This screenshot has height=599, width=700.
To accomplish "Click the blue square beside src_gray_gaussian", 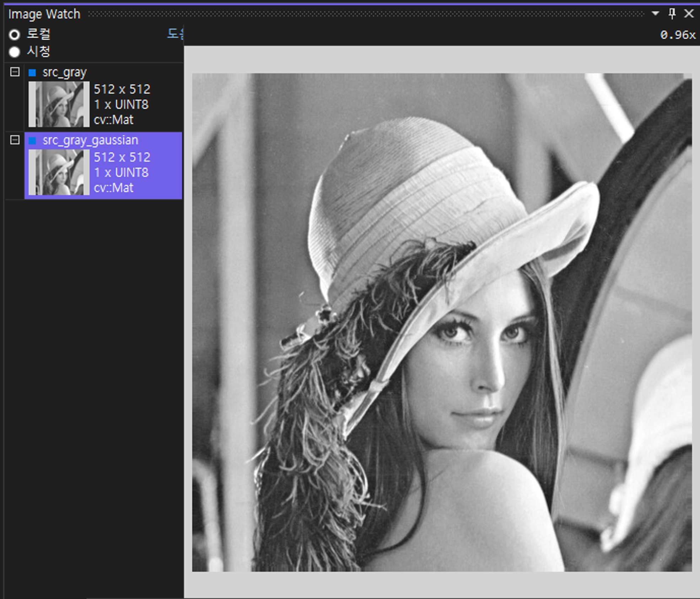I will [x=32, y=141].
